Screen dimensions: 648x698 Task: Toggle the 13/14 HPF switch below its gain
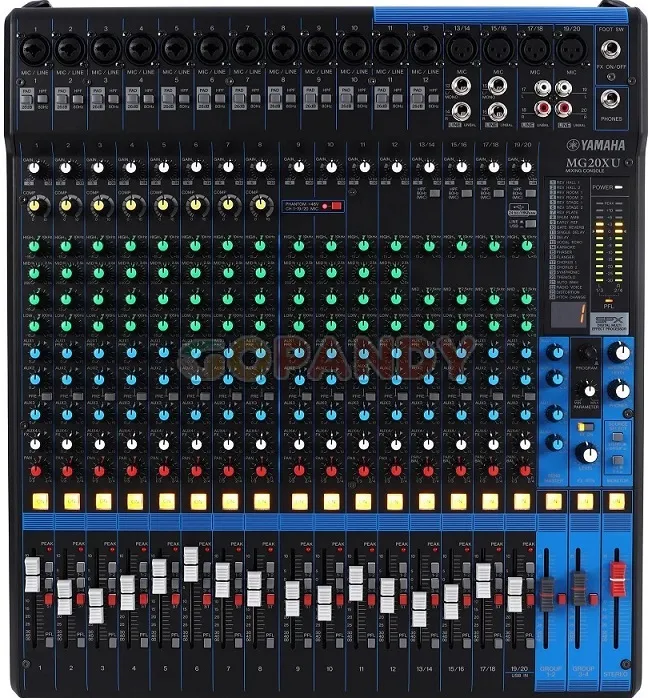(435, 194)
